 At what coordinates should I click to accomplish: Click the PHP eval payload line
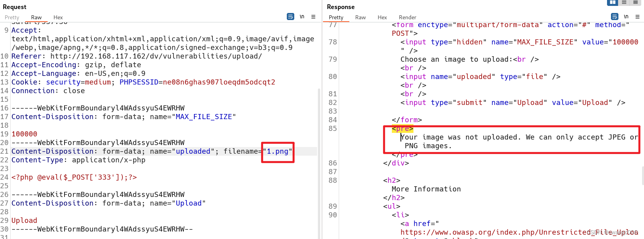pyautogui.click(x=74, y=177)
